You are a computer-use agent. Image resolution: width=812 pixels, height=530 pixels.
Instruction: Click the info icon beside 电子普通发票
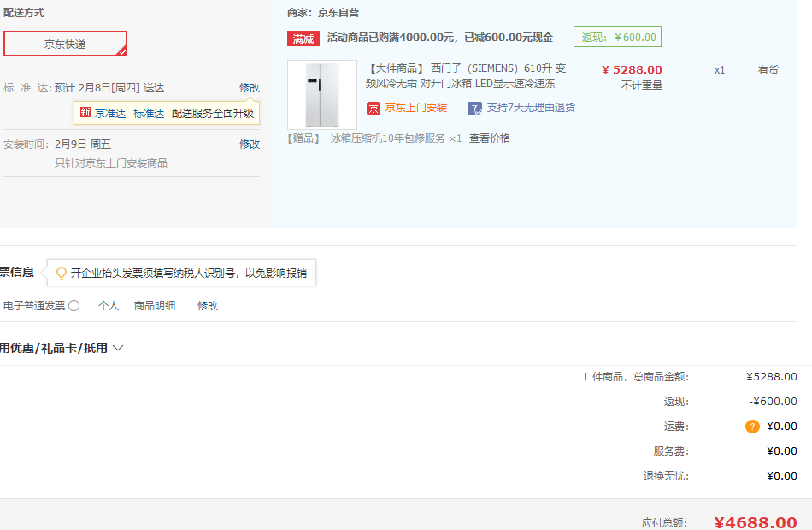[74, 306]
